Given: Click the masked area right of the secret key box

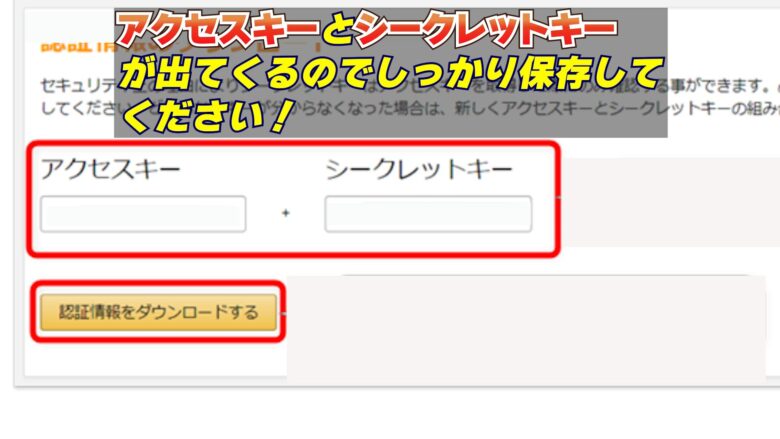Looking at the screenshot, I should (x=670, y=202).
